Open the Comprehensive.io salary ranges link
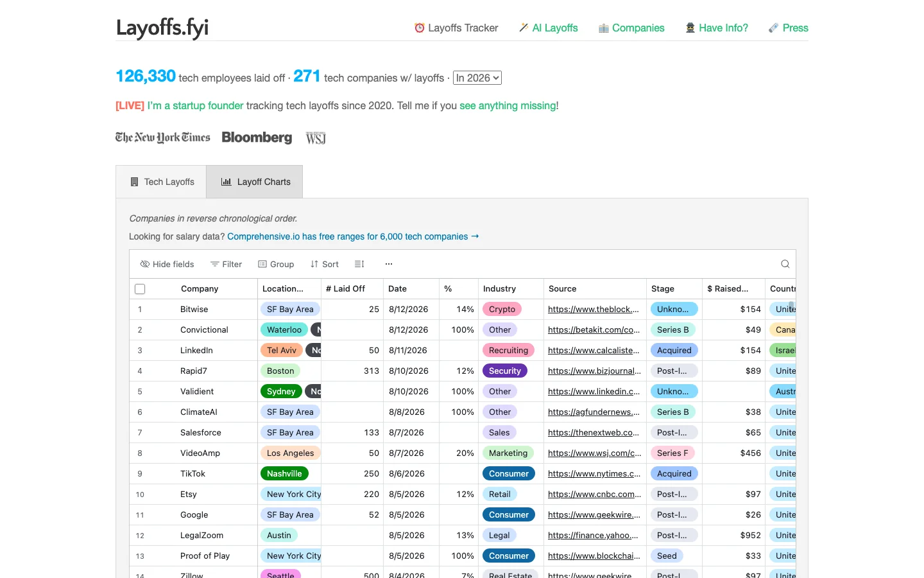Image resolution: width=924 pixels, height=578 pixels. point(353,236)
